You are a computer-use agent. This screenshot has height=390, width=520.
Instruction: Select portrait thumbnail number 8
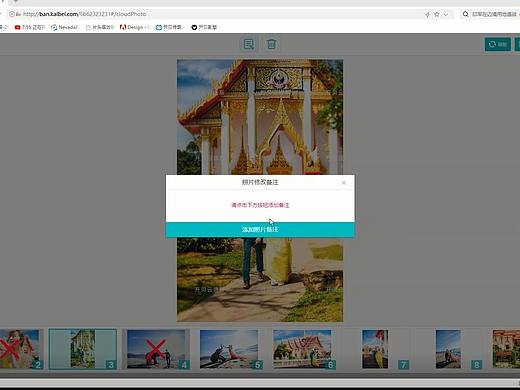(449, 349)
